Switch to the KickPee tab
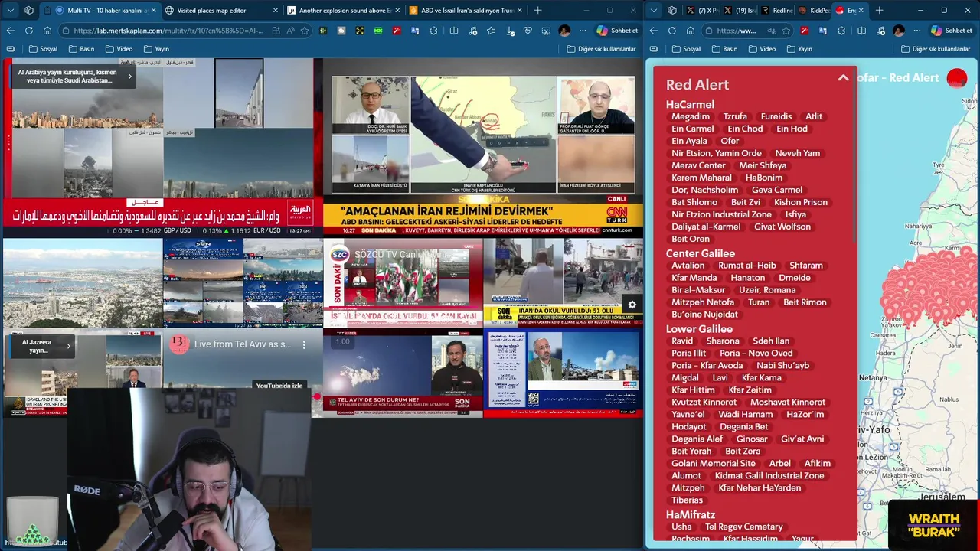The height and width of the screenshot is (551, 980). 812,11
